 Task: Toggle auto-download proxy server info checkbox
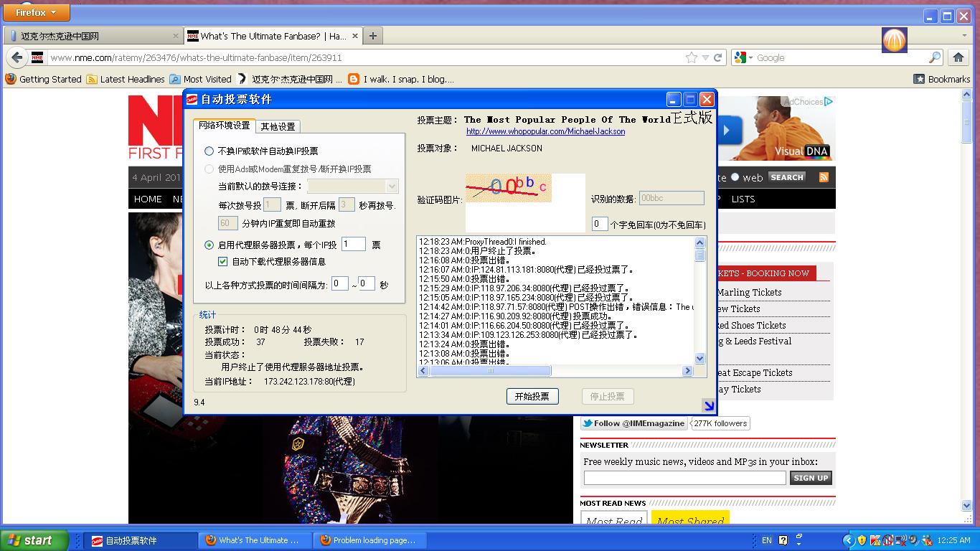[222, 262]
